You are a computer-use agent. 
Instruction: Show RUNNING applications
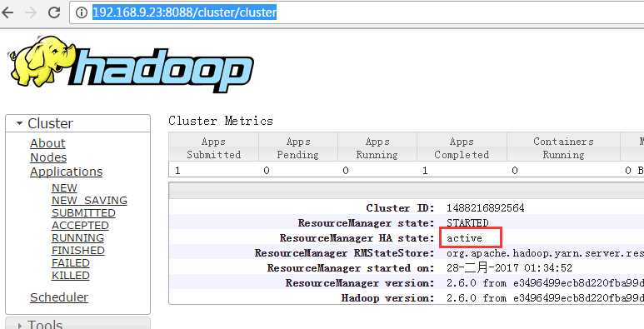77,238
